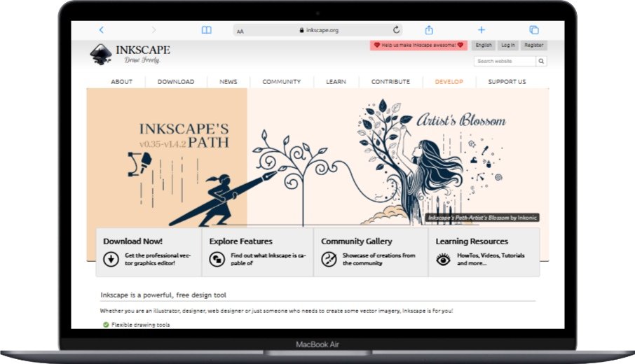Reload the page with the refresh icon

click(x=397, y=29)
